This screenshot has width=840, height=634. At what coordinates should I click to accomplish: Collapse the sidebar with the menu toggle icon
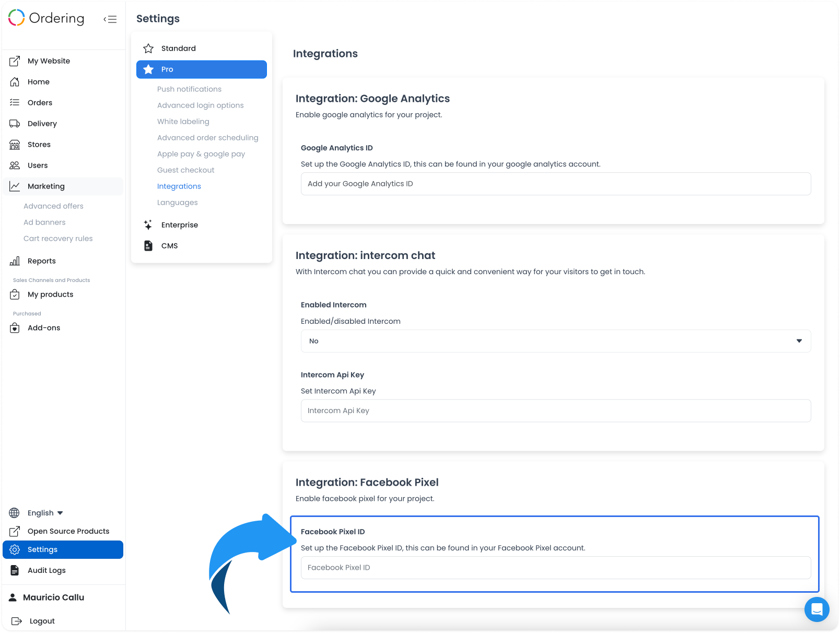(x=110, y=19)
